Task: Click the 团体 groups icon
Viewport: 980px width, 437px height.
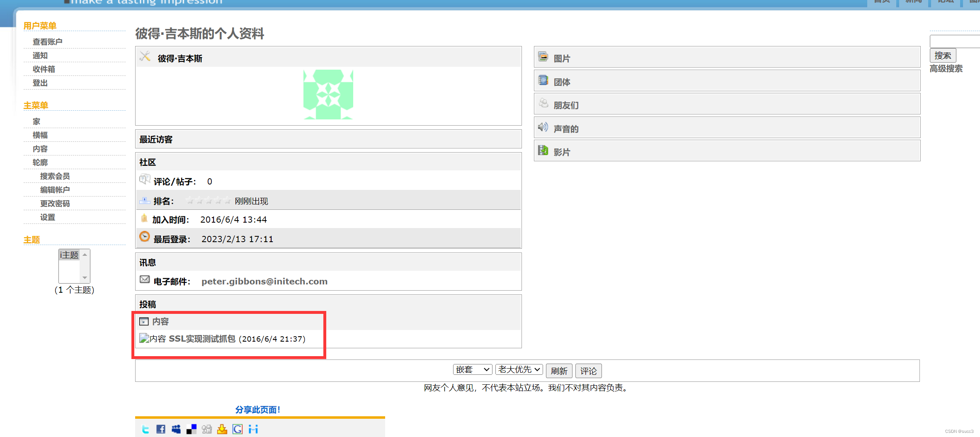Action: coord(543,80)
